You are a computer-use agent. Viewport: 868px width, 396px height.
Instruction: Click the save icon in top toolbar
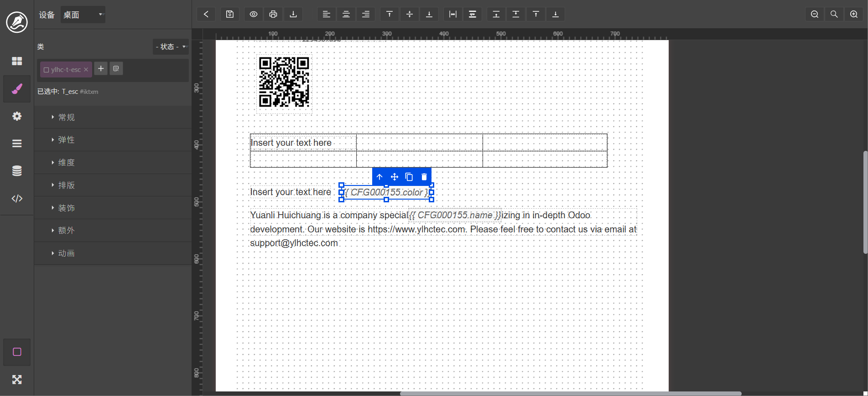pyautogui.click(x=230, y=14)
